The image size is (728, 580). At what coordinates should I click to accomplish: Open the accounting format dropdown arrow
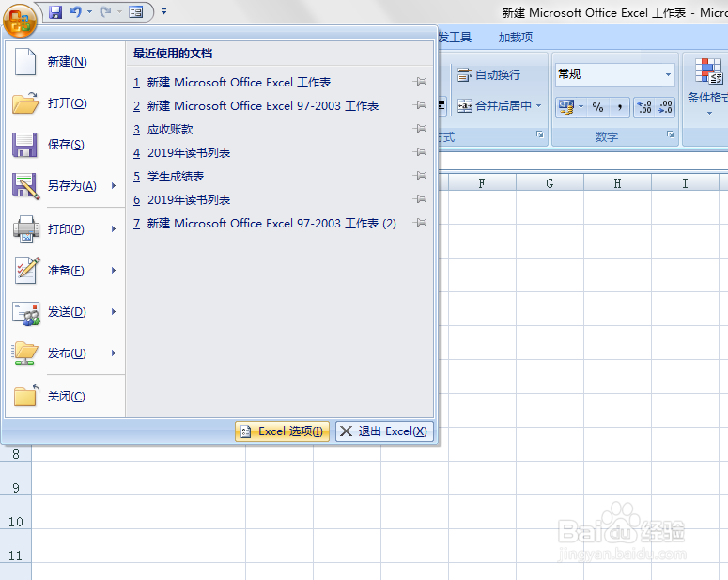click(x=581, y=107)
